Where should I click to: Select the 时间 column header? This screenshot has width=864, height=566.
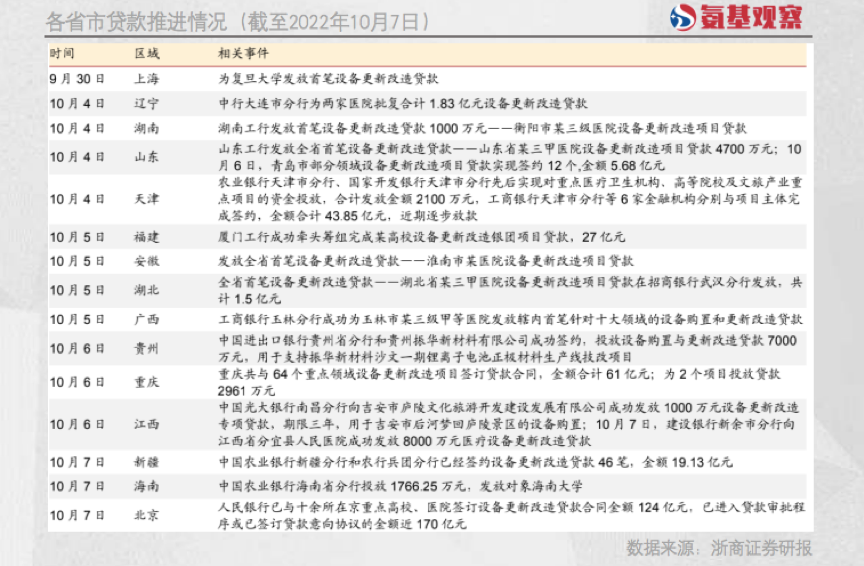(62, 52)
